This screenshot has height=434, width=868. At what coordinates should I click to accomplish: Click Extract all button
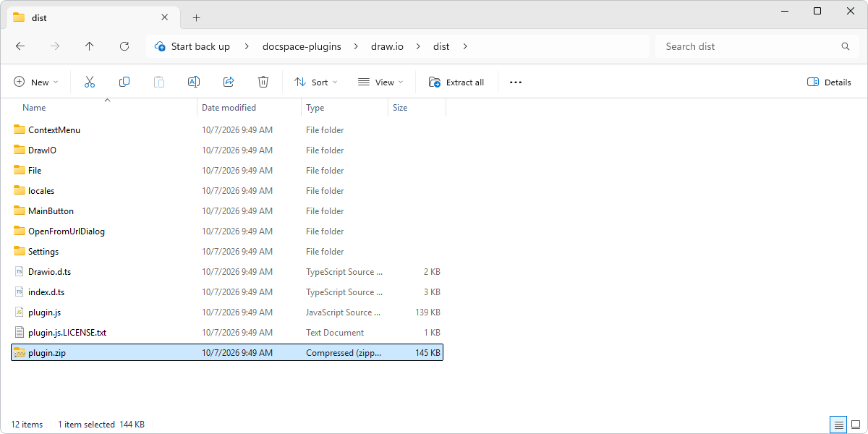pyautogui.click(x=456, y=82)
